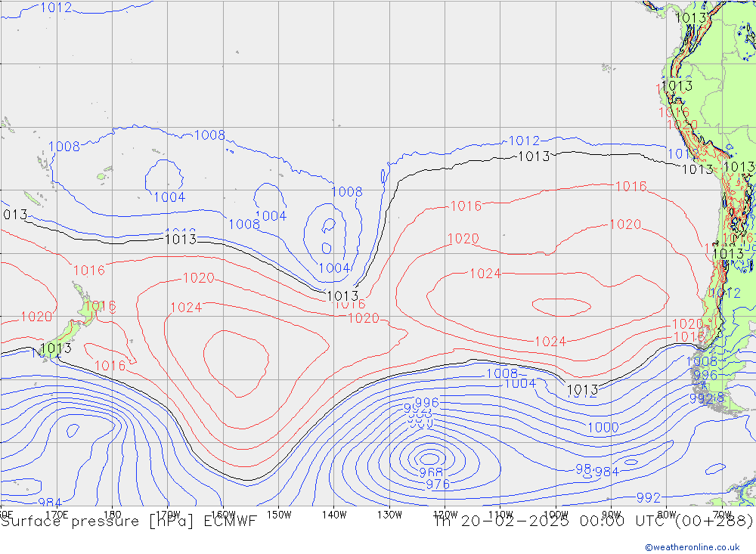Select the 160W longitude label
Screen dimensions: 756x554
[223, 515]
